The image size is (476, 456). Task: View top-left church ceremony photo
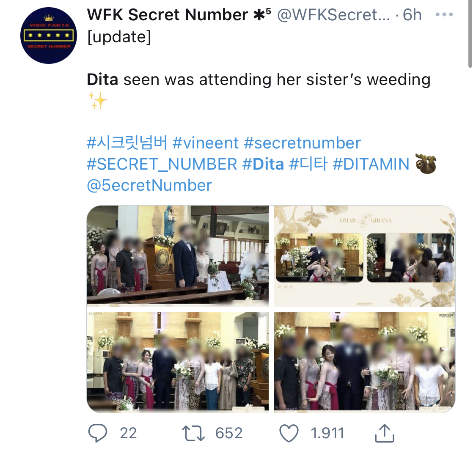click(178, 256)
